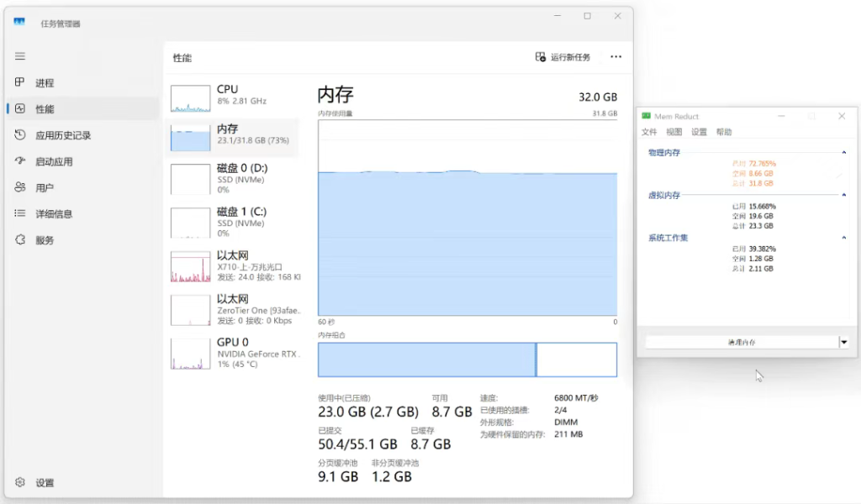The width and height of the screenshot is (861, 504).
Task: Click the 清理内存 button in Mem Reduct
Action: [741, 342]
